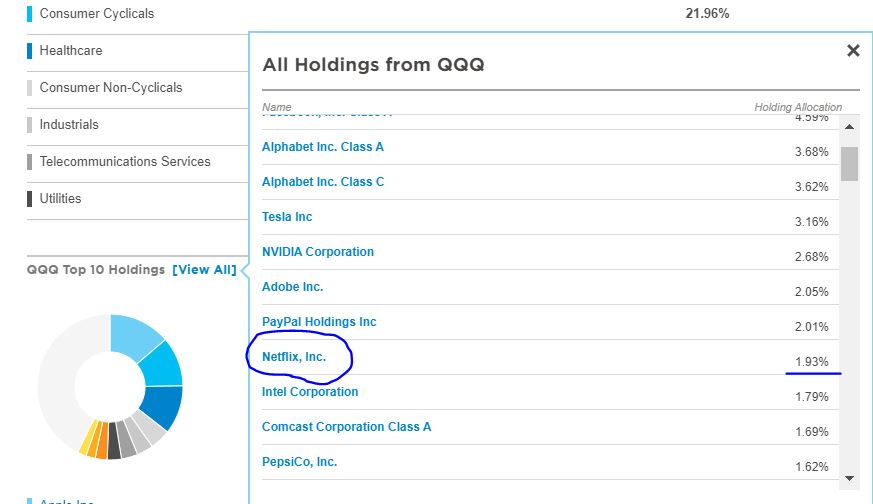Select the Healthcare sector row
Screen dimensions: 873x504
[137, 51]
